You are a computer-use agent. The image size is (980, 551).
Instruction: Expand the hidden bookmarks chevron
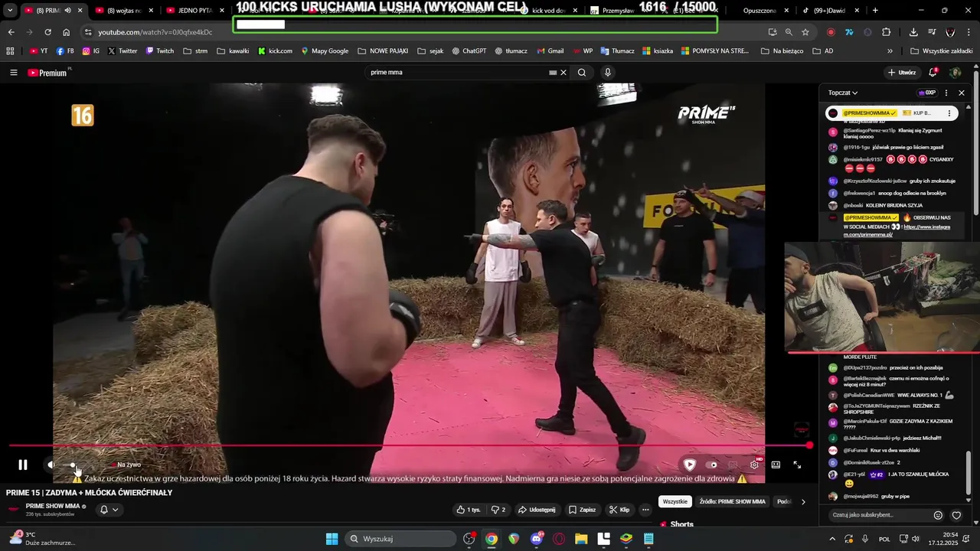[x=890, y=51]
